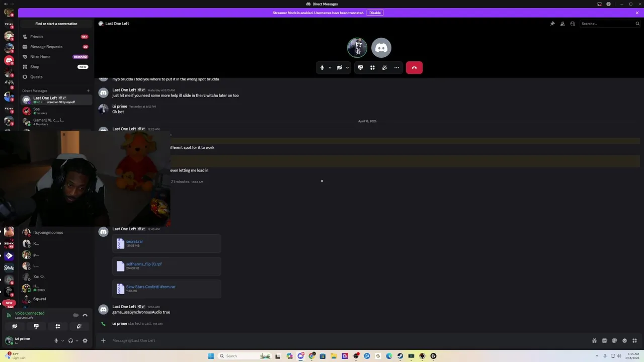This screenshot has width=644, height=362.
Task: Open attachment plus button in message bar
Action: 103,340
